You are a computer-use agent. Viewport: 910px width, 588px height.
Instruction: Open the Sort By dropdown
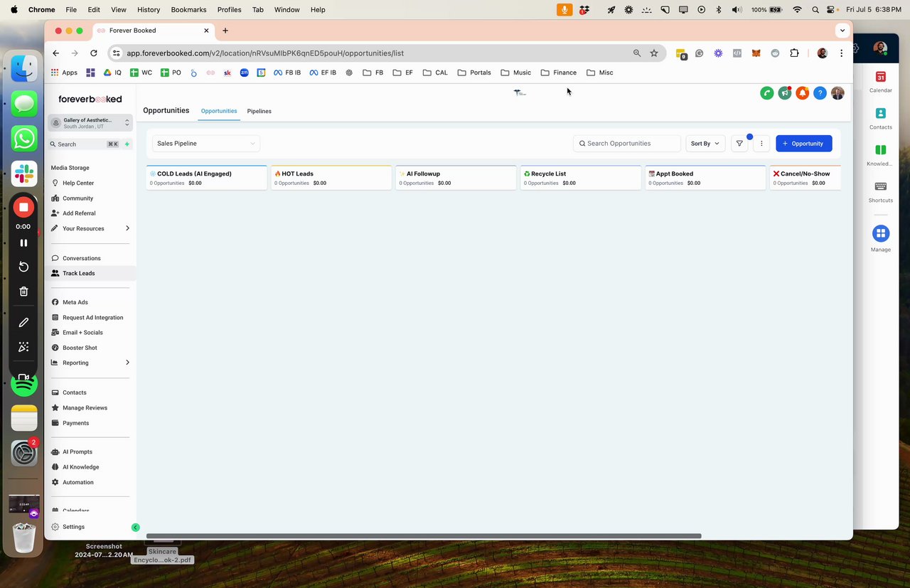point(705,144)
